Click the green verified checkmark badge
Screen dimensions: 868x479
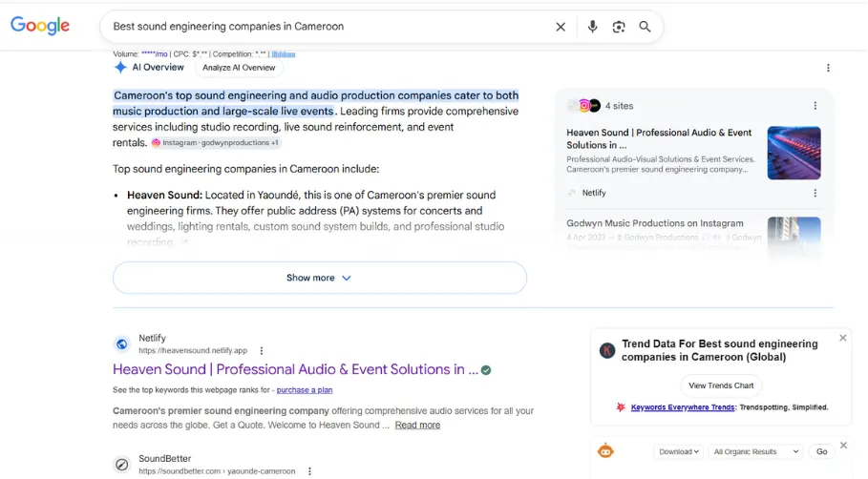[486, 370]
